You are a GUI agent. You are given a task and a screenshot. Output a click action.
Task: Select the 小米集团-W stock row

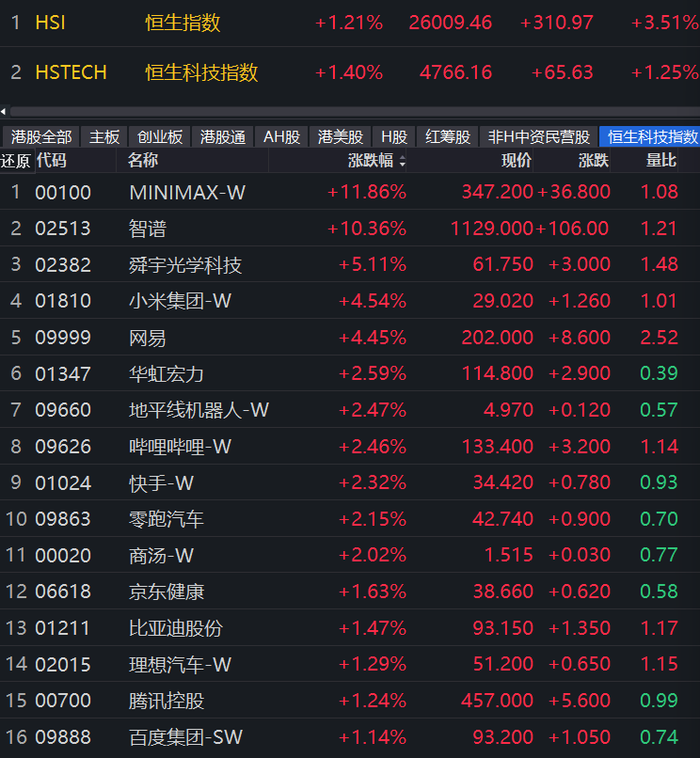click(350, 301)
